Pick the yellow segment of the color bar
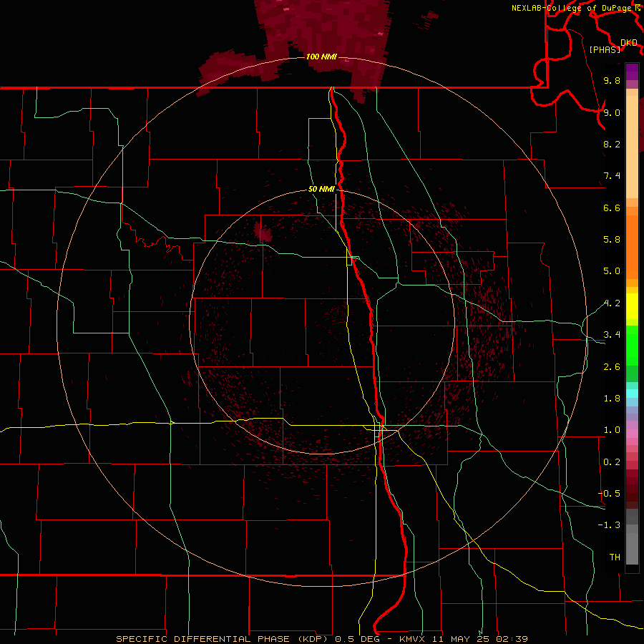 (632, 306)
